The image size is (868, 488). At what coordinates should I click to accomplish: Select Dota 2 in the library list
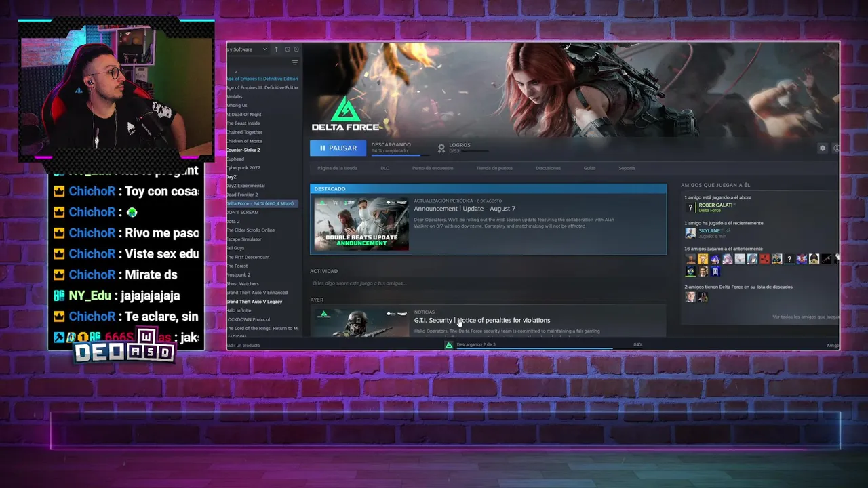coord(233,221)
